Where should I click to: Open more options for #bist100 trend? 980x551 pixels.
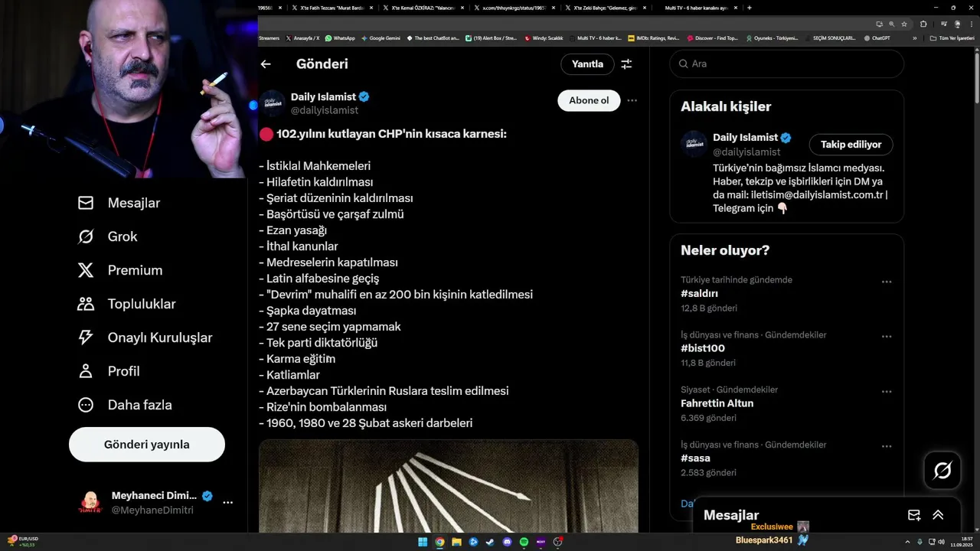[887, 337]
